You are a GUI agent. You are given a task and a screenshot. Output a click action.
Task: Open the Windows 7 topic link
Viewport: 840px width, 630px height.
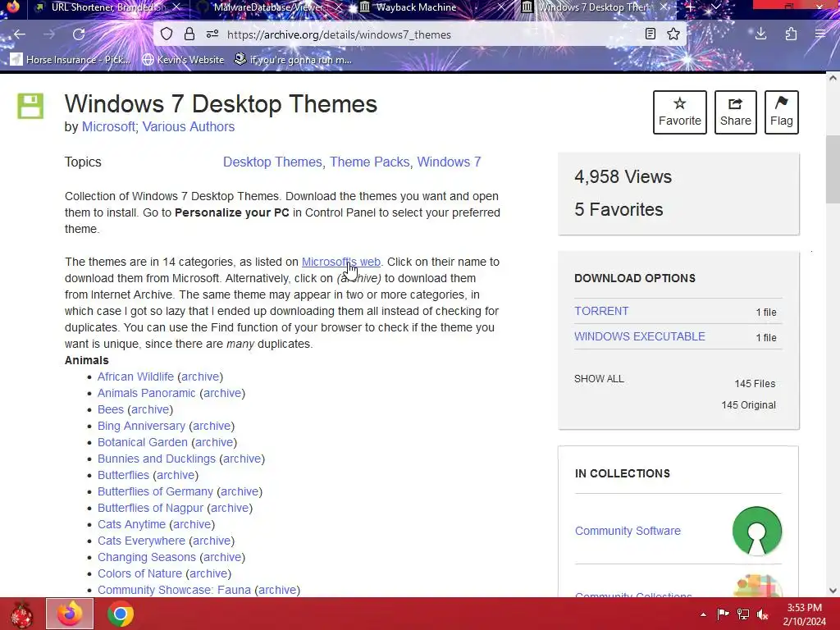coord(449,162)
